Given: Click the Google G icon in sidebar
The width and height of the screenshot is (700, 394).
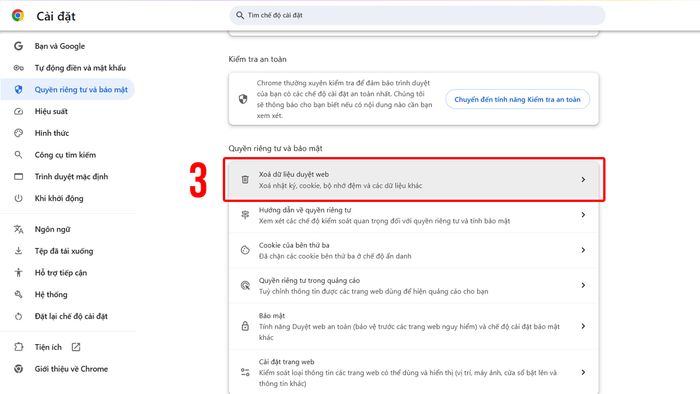Looking at the screenshot, I should coord(18,46).
